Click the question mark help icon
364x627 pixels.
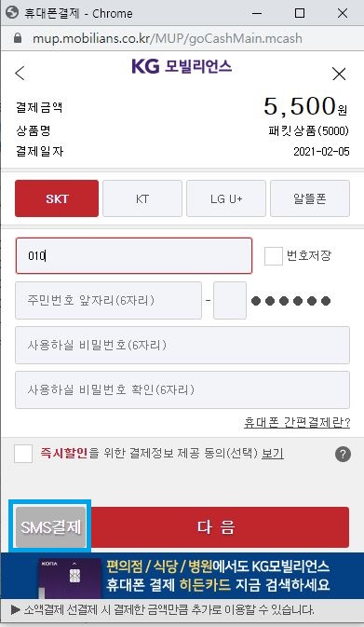click(x=343, y=455)
